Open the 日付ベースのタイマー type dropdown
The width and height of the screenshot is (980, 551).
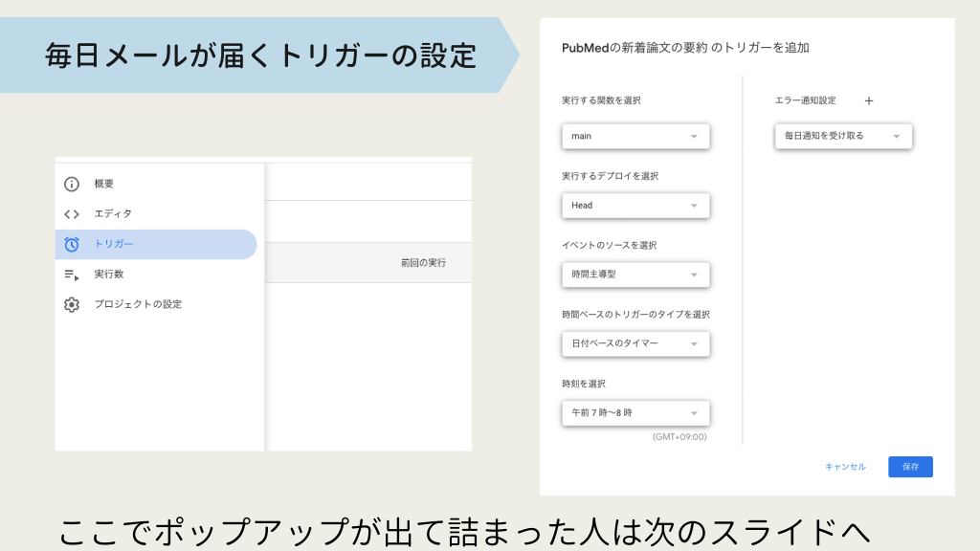[x=635, y=343]
